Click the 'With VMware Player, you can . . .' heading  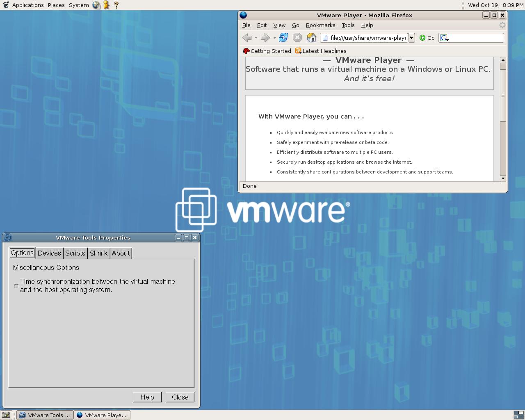point(311,116)
